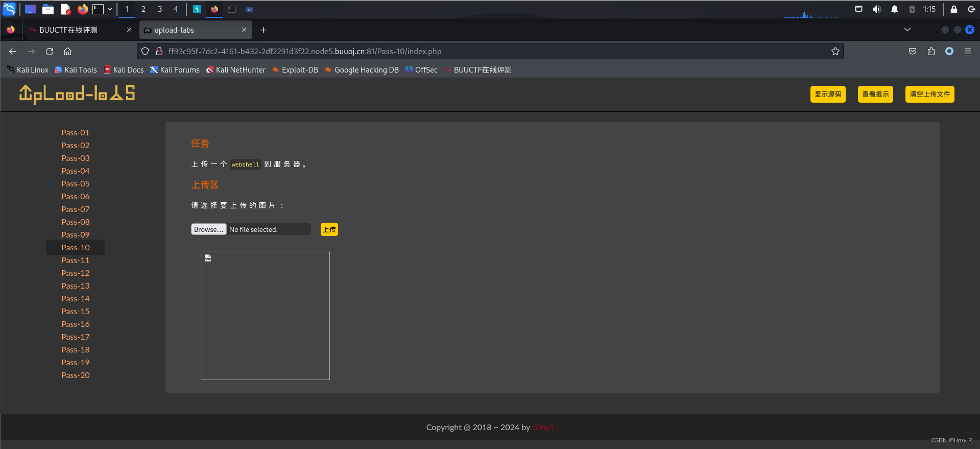This screenshot has height=449, width=980.
Task: Select Pass-03 in the sidebar
Action: click(76, 158)
